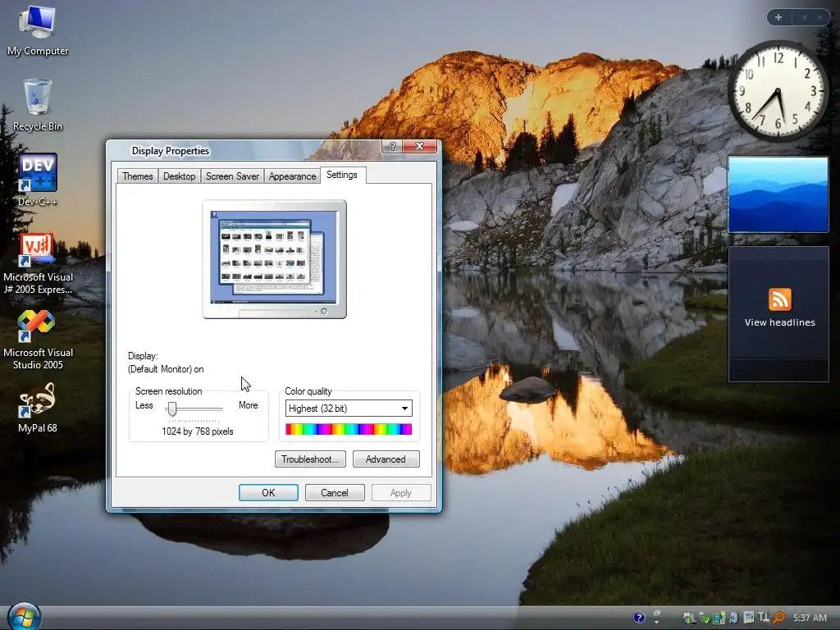
Task: Click the green checkmark tray icon
Action: point(705,619)
